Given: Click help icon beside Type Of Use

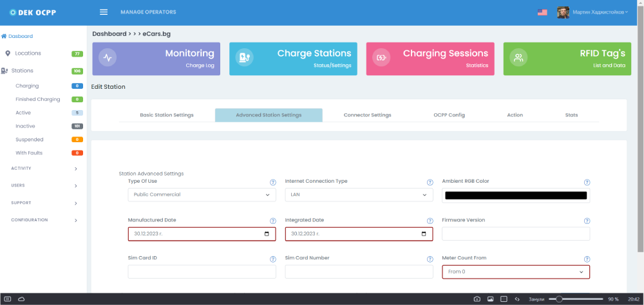Looking at the screenshot, I should pos(273,182).
